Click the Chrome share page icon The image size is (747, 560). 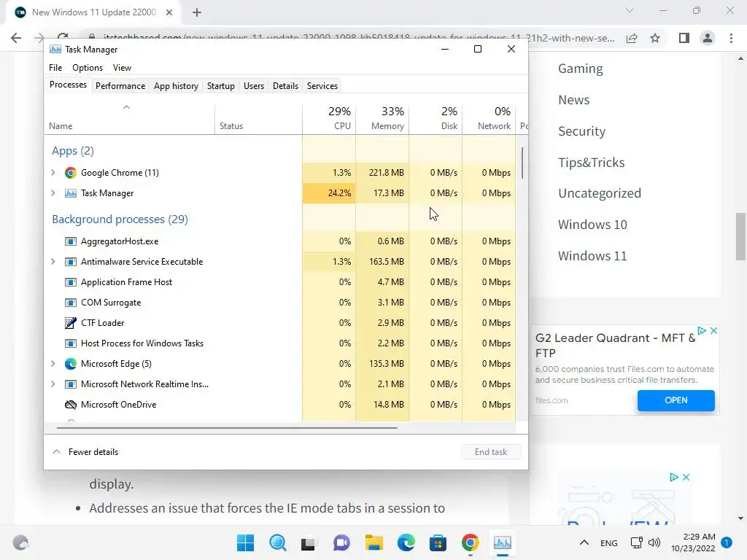click(632, 38)
